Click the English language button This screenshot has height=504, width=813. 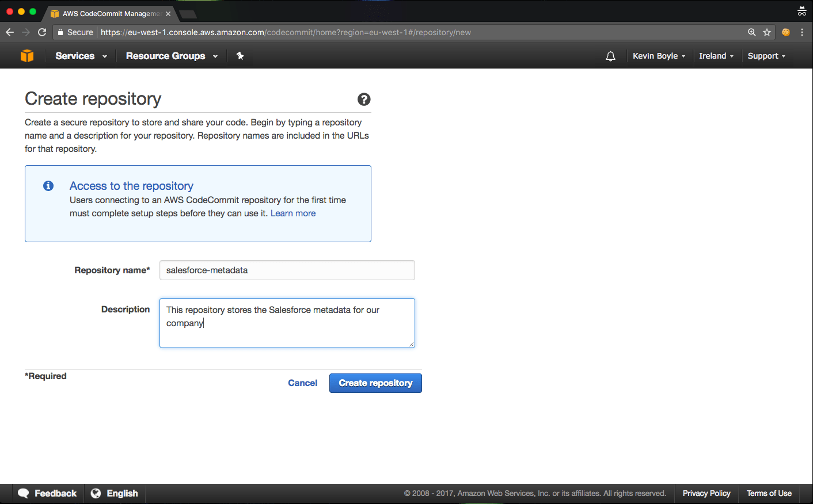point(122,494)
